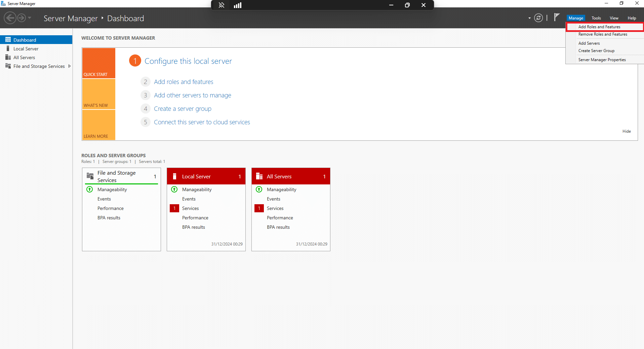Viewport: 644px width, 349px height.
Task: Click Manageability status icon in Local Server tile
Action: tap(174, 189)
